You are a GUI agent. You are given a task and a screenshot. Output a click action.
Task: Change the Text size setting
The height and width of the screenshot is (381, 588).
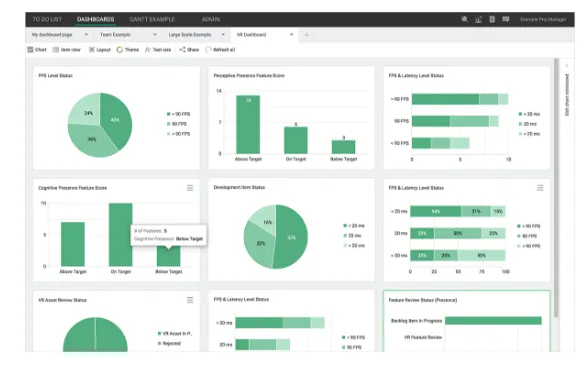pos(158,50)
